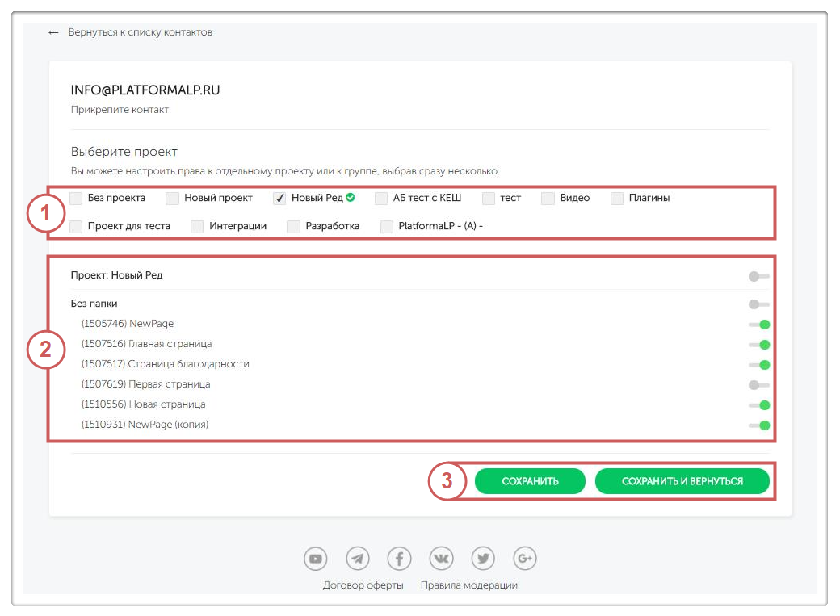
Task: Enable the Интеграции project checkbox
Action: (197, 227)
